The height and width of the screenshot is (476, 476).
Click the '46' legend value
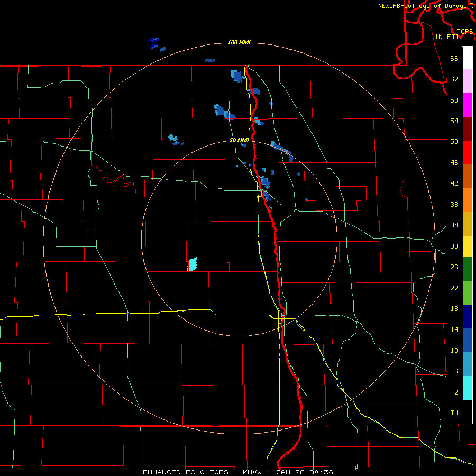pyautogui.click(x=454, y=163)
